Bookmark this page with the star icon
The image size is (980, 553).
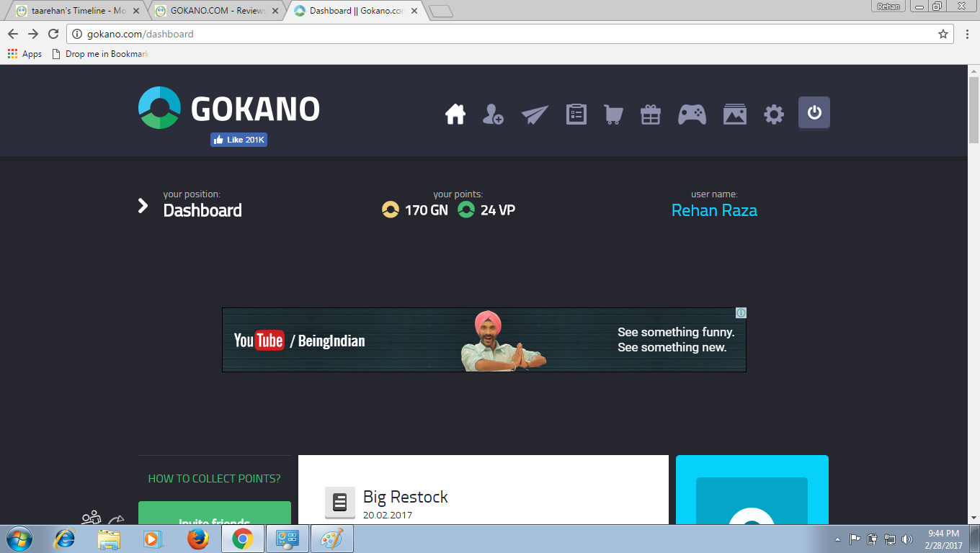click(x=943, y=34)
